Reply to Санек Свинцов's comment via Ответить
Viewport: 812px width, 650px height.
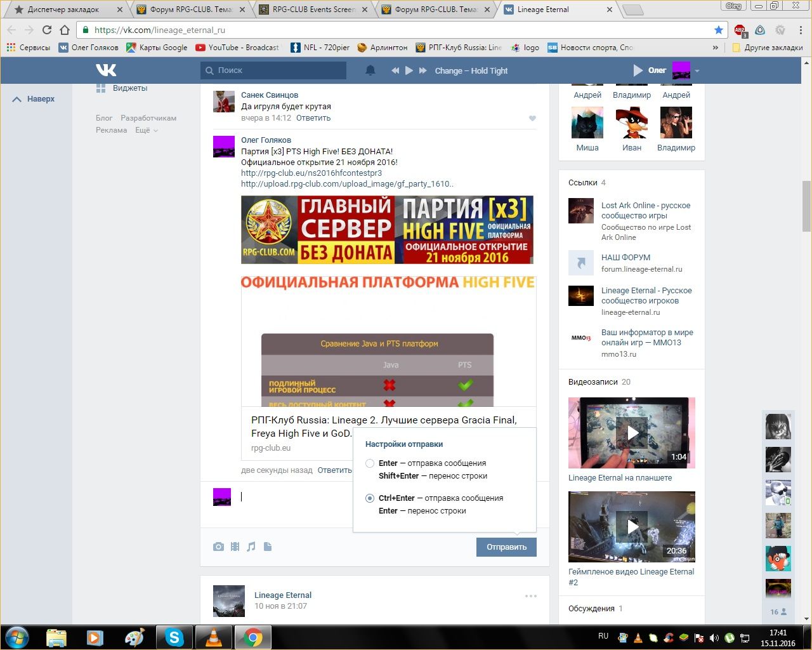pyautogui.click(x=313, y=118)
